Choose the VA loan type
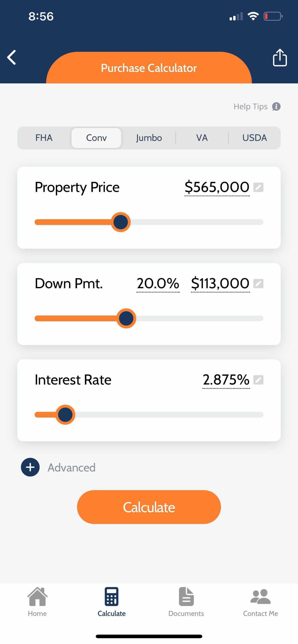The image size is (298, 644). click(202, 138)
